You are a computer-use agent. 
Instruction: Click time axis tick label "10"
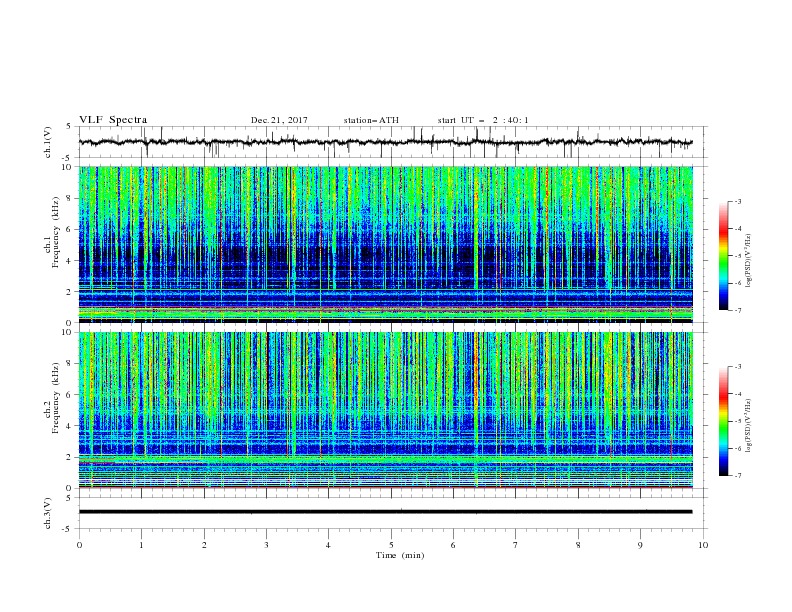703,545
